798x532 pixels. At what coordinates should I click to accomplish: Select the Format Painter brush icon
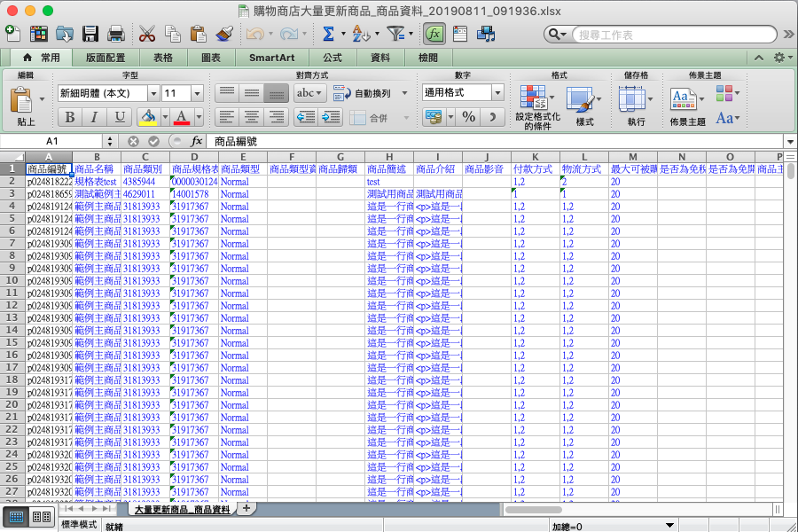[x=224, y=34]
